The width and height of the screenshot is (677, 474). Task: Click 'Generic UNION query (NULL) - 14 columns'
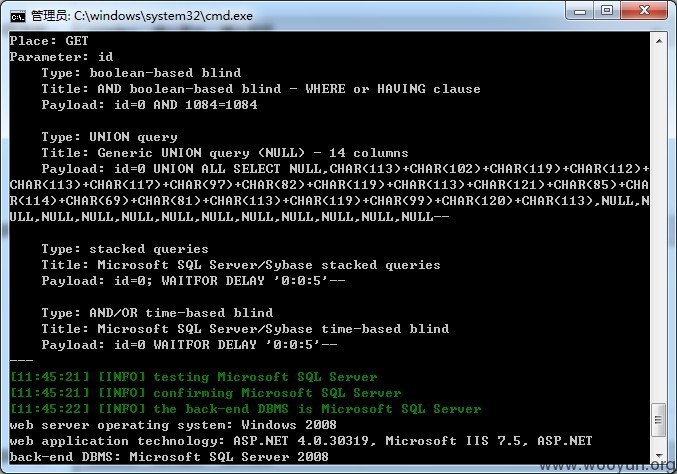point(253,153)
